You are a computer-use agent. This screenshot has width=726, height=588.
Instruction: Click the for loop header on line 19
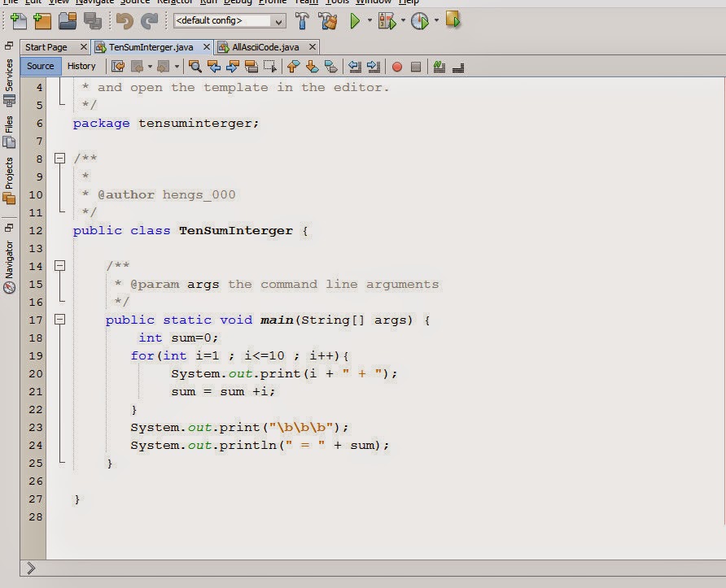pyautogui.click(x=239, y=355)
